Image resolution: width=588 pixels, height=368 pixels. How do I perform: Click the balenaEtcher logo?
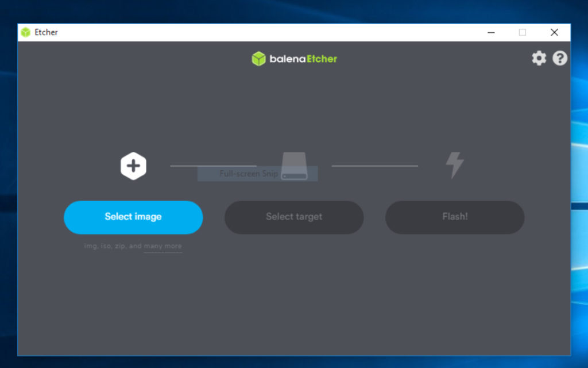(295, 59)
